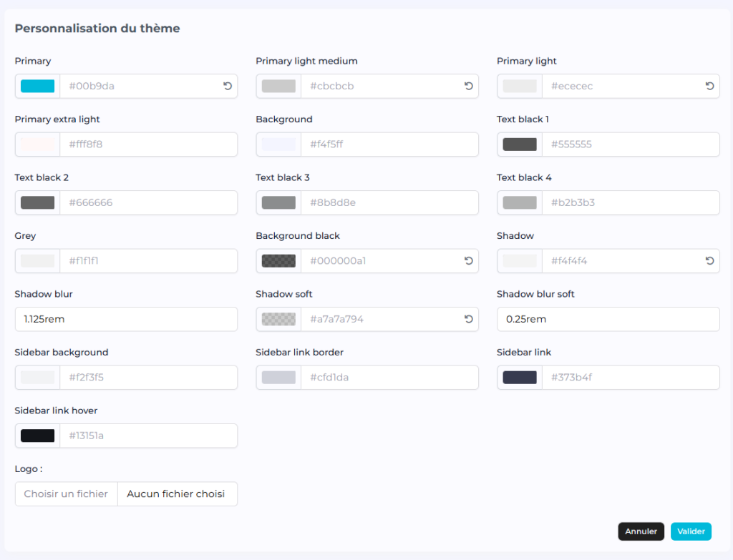Reset the Primary light color
The image size is (733, 560).
pyautogui.click(x=709, y=86)
